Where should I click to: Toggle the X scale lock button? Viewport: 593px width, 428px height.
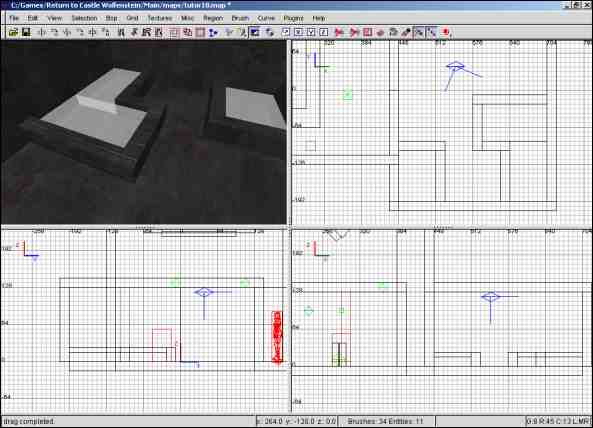[x=298, y=33]
